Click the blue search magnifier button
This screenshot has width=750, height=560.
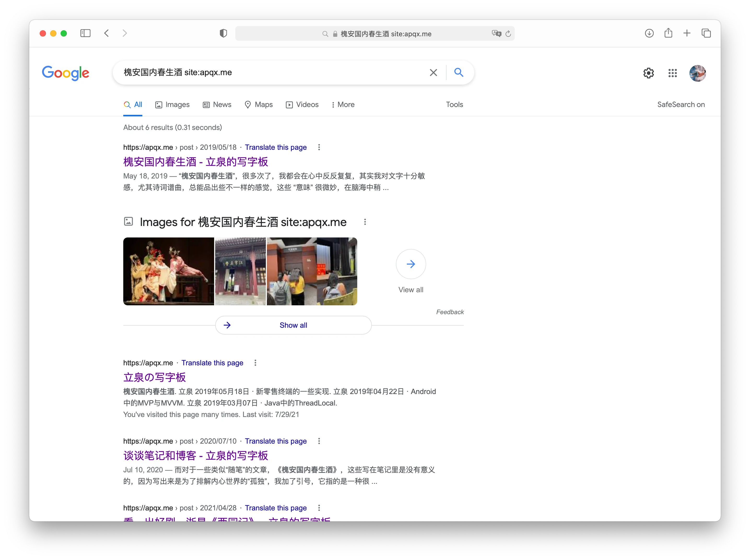458,72
